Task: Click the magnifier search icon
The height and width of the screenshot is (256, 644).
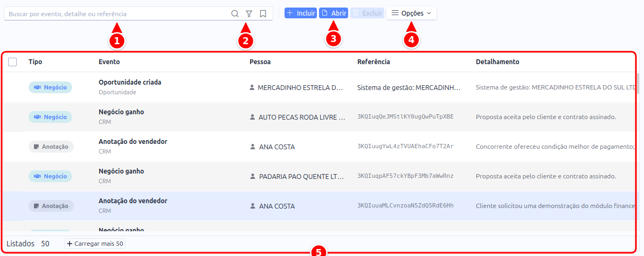Action: (235, 13)
